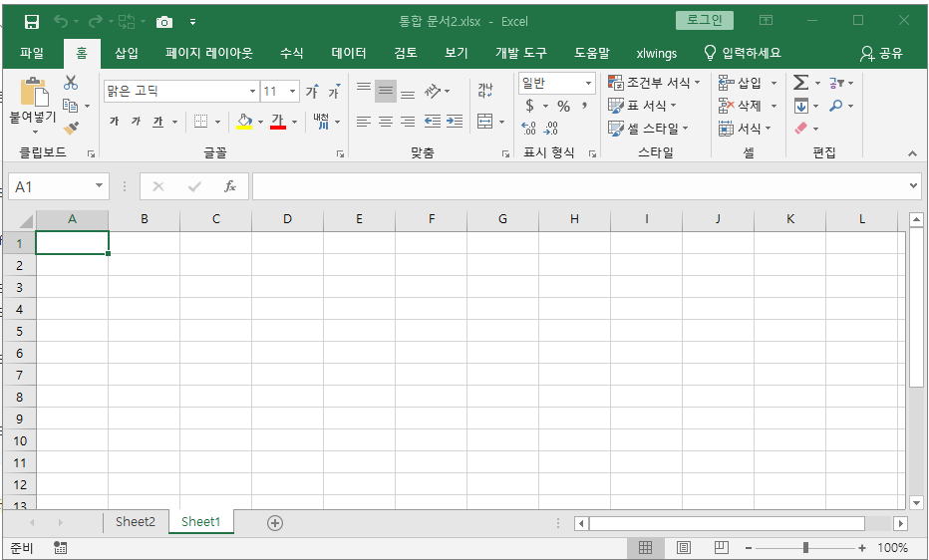This screenshot has height=560, width=929.
Task: Click the Redo arrow icon
Action: click(x=95, y=22)
